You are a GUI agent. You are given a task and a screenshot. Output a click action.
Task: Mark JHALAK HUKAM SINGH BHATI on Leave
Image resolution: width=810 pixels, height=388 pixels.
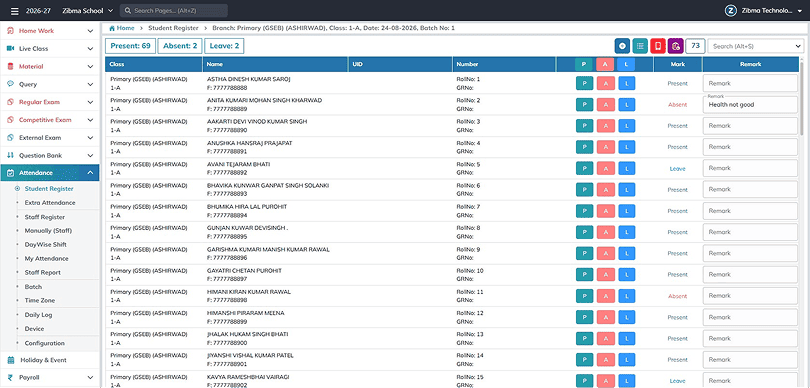click(x=627, y=338)
